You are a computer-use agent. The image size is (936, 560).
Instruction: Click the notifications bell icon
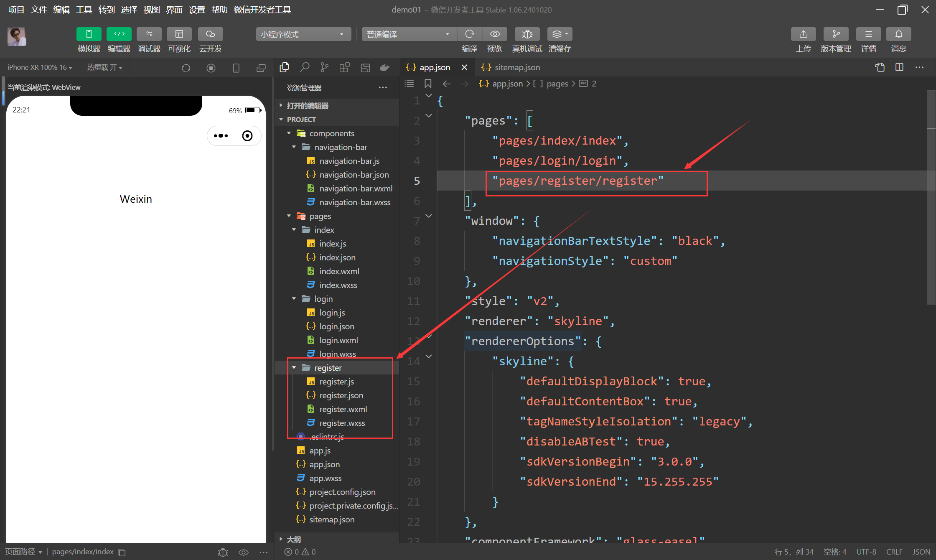pyautogui.click(x=898, y=34)
